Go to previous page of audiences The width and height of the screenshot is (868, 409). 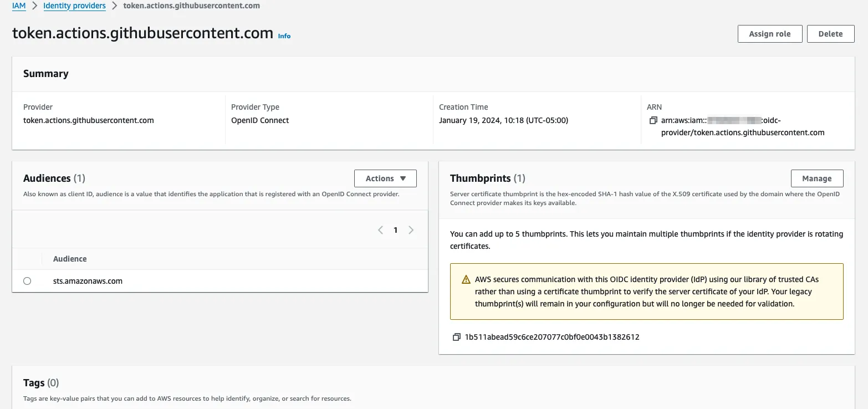pos(381,230)
